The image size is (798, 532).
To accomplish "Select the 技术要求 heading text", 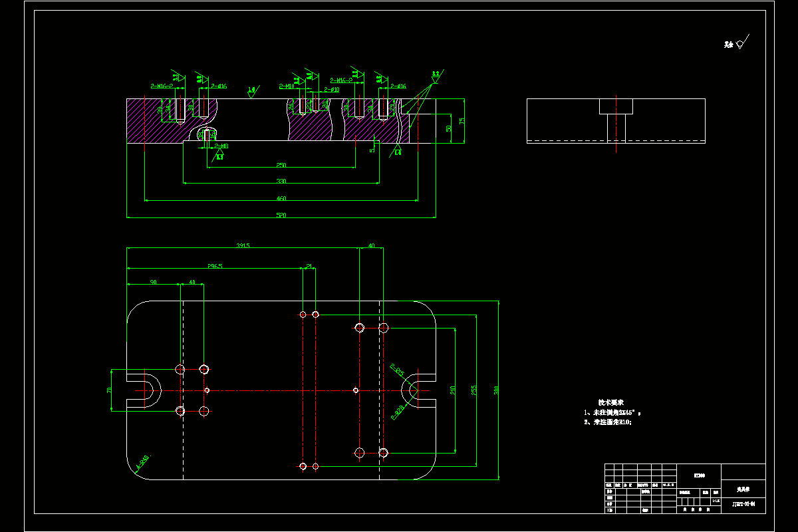I will (610, 402).
